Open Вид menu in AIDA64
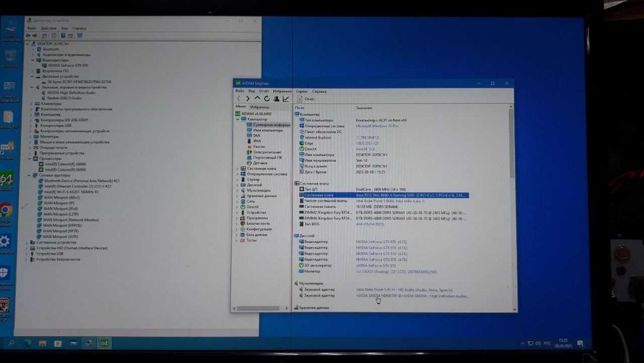This screenshot has height=363, width=644. tap(251, 91)
